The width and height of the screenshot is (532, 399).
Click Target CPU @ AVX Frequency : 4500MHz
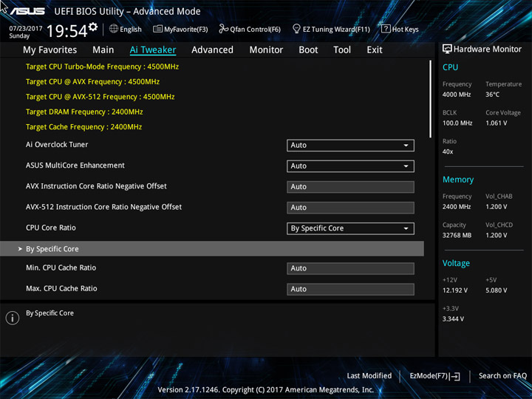(92, 82)
